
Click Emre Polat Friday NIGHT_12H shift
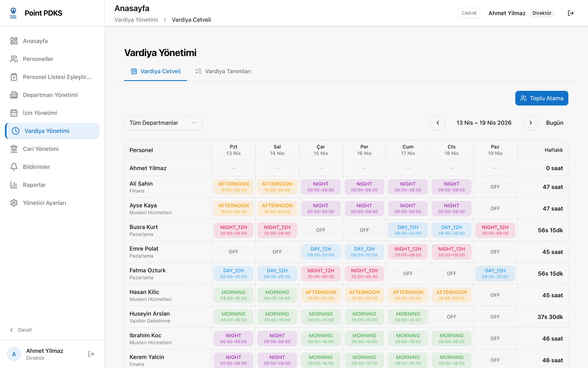coord(408,252)
